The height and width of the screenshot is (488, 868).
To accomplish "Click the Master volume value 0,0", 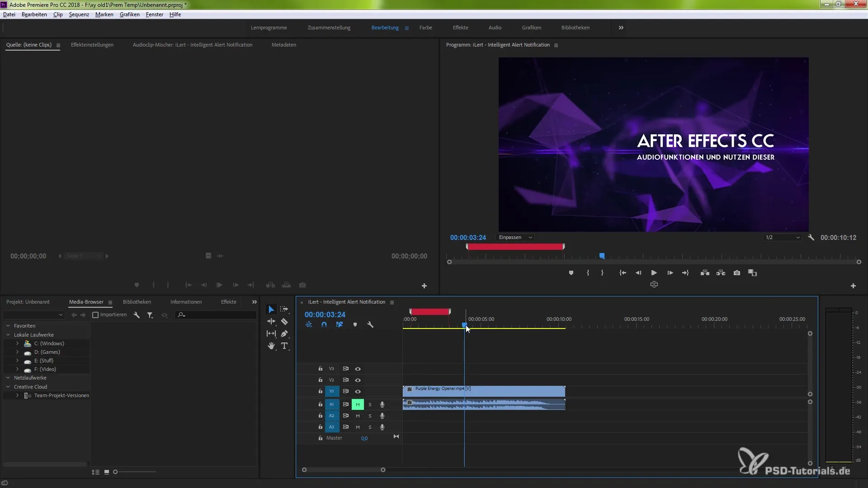I will coord(364,438).
